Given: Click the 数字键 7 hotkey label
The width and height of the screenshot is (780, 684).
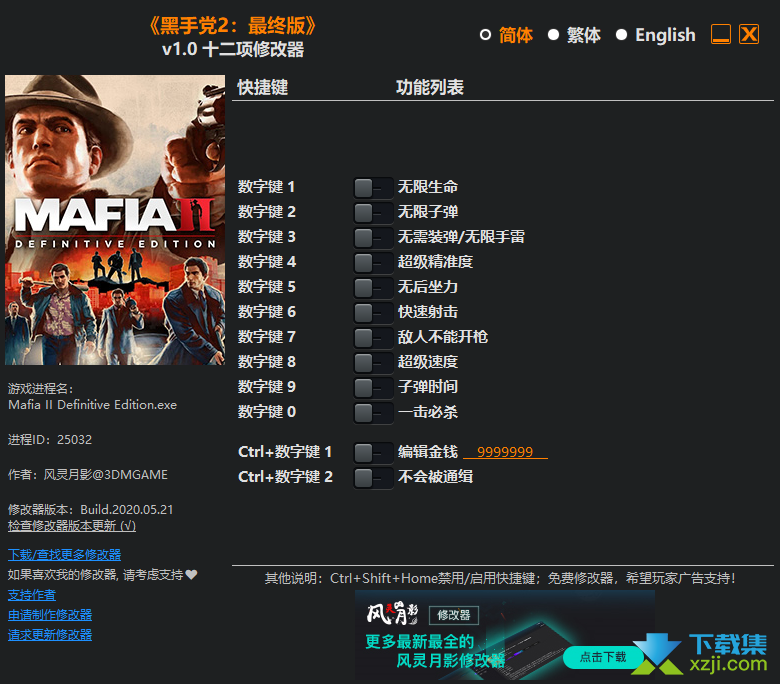Looking at the screenshot, I should 267,337.
